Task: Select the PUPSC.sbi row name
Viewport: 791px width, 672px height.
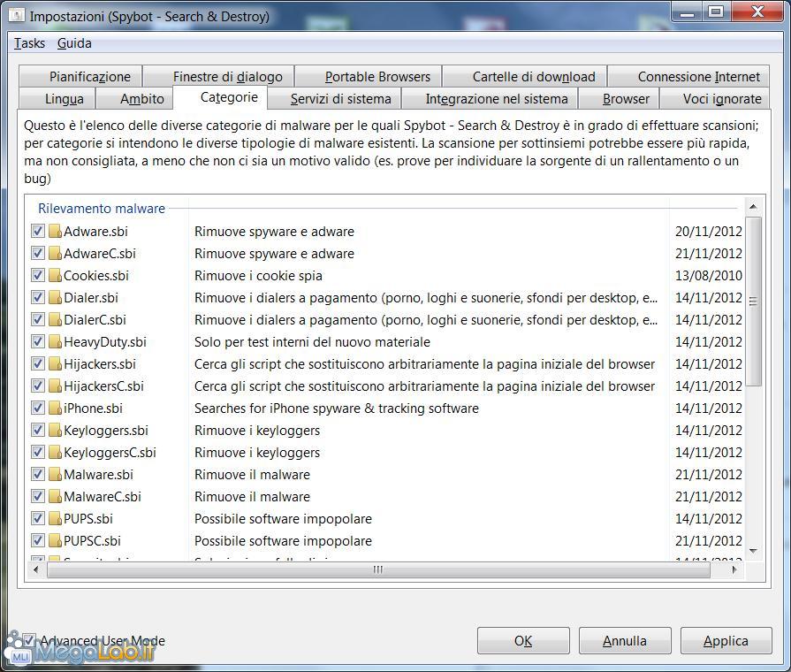Action: coord(92,541)
